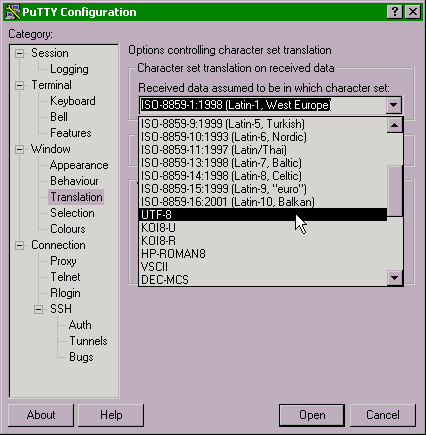
Task: Collapse the Window tree node
Action: pyautogui.click(x=20, y=149)
